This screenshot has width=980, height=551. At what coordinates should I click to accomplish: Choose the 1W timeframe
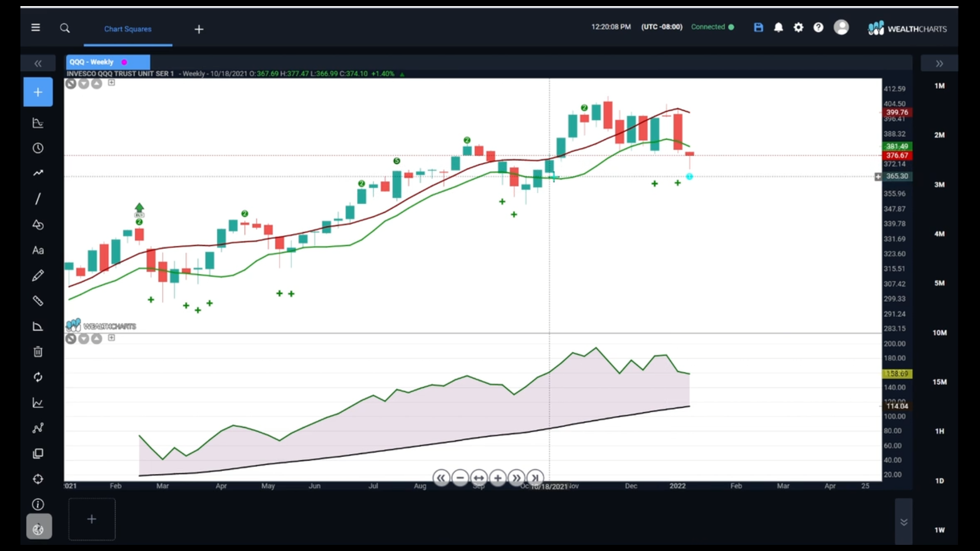click(939, 530)
